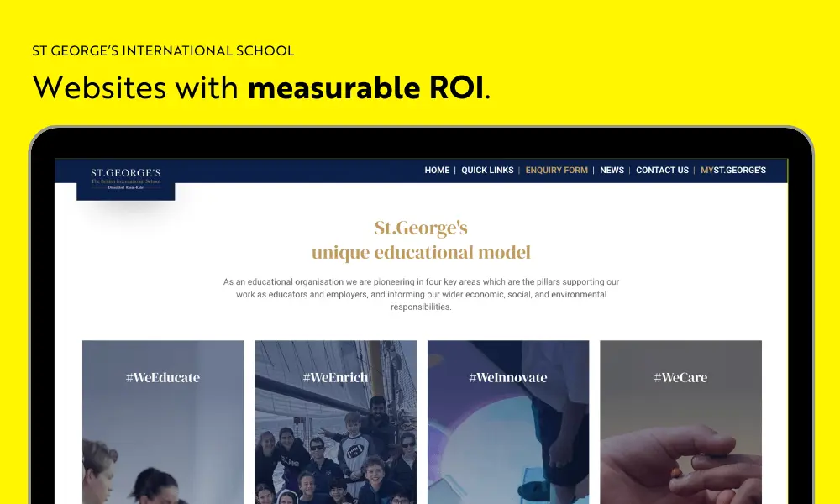The image size is (840, 504).
Task: Click the group of students photo
Action: point(335,454)
